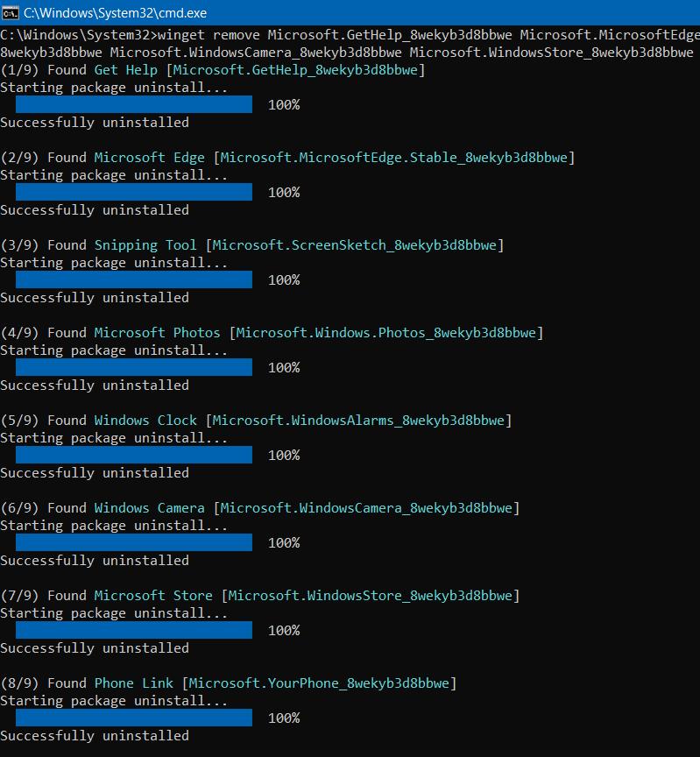Click 'Successfully uninstalled' under Get Help
This screenshot has width=700, height=757.
[95, 123]
